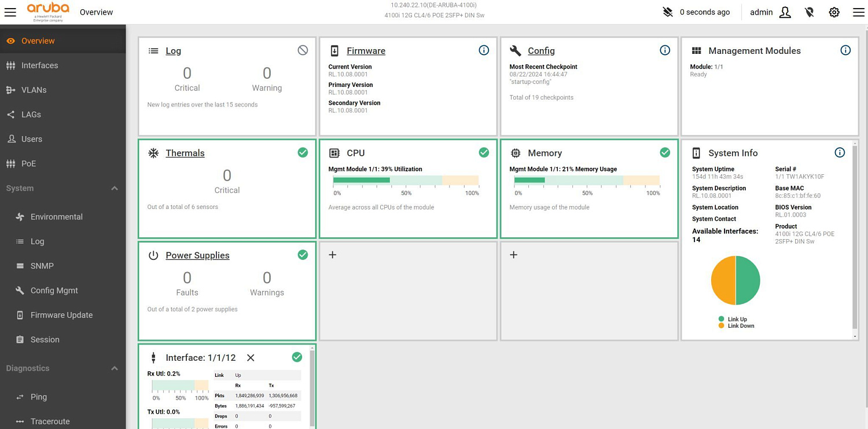Click the Aruba logo
868x429 pixels.
tap(48, 12)
